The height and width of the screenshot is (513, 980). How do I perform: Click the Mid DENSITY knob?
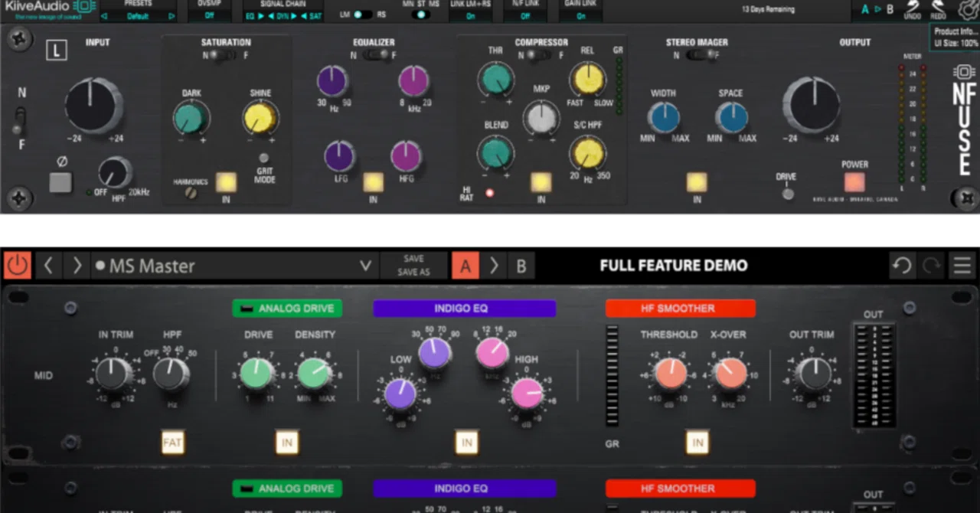(314, 374)
